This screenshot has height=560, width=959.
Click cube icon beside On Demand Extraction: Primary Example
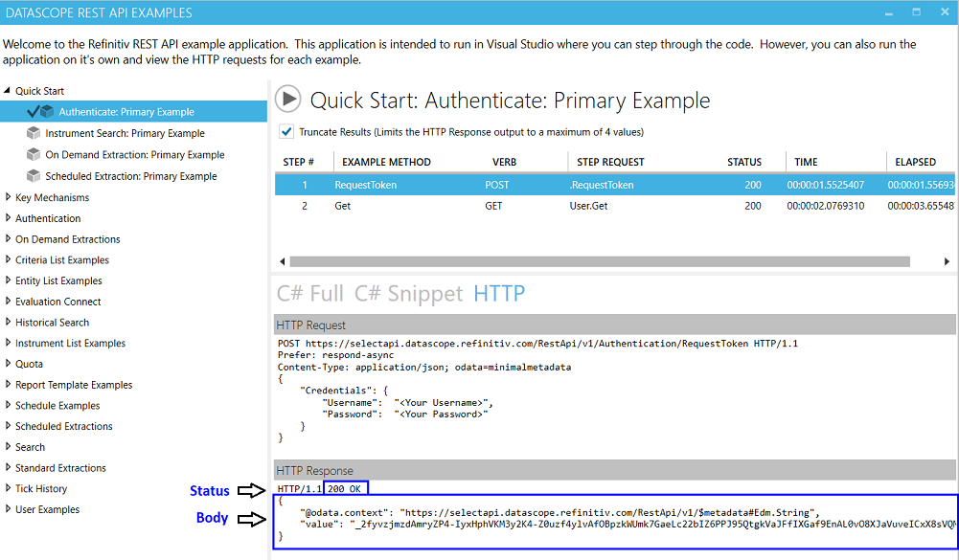[34, 154]
